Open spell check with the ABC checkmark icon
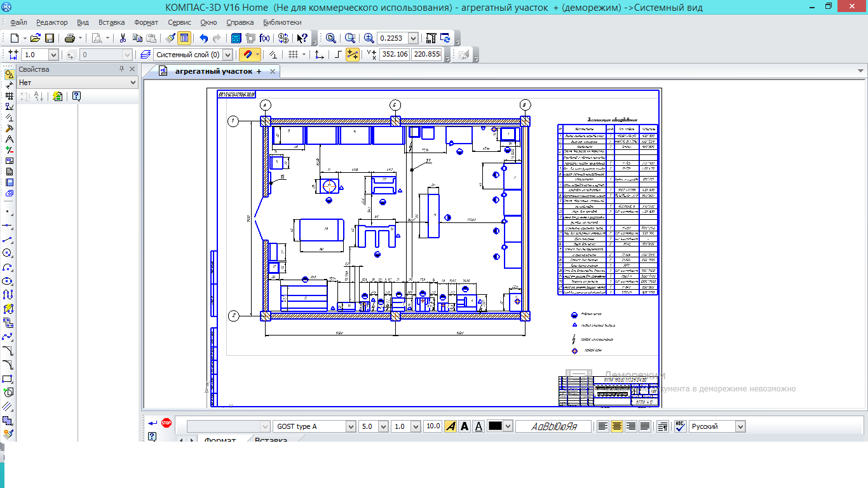 coord(680,426)
